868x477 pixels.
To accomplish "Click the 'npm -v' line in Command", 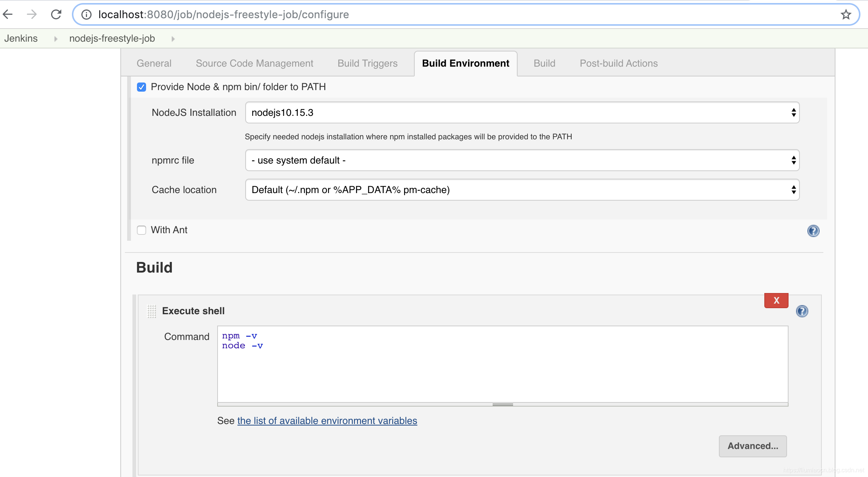I will (240, 336).
